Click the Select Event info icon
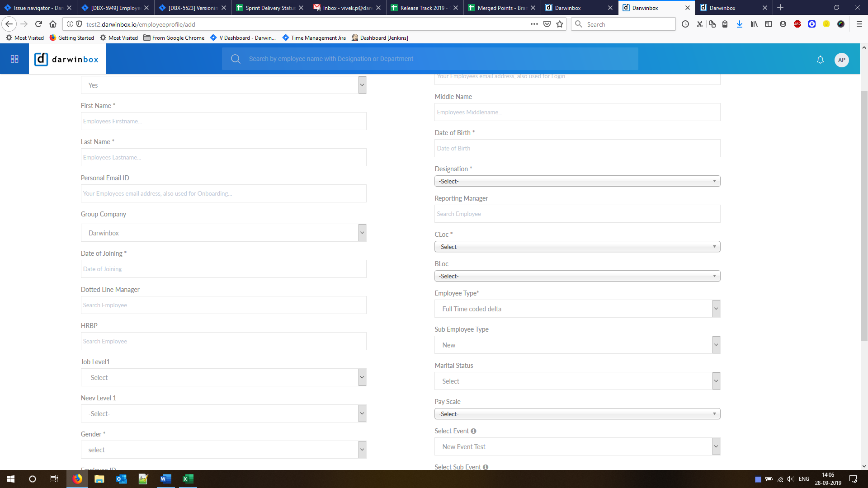This screenshot has height=488, width=868. (473, 431)
